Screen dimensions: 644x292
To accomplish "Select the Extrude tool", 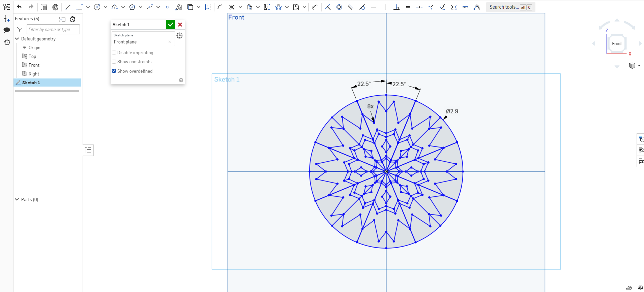I will pos(44,7).
